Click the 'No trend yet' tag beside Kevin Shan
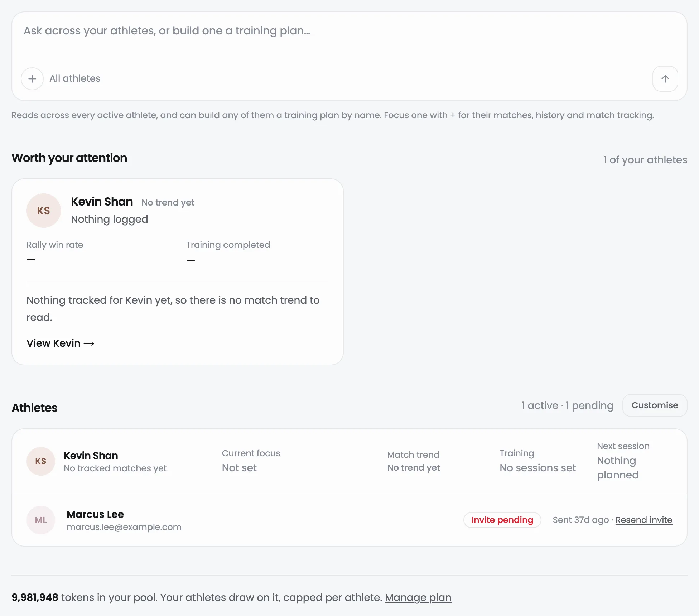This screenshot has width=699, height=616. (x=168, y=203)
